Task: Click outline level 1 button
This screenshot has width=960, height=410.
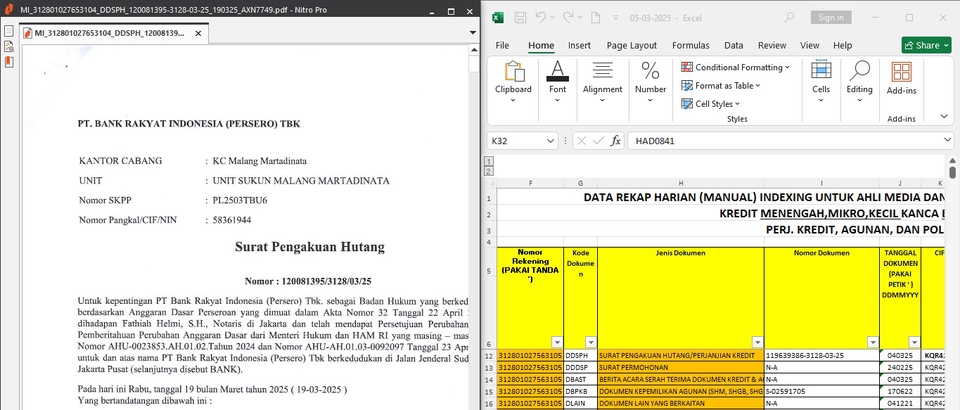Action: click(489, 161)
